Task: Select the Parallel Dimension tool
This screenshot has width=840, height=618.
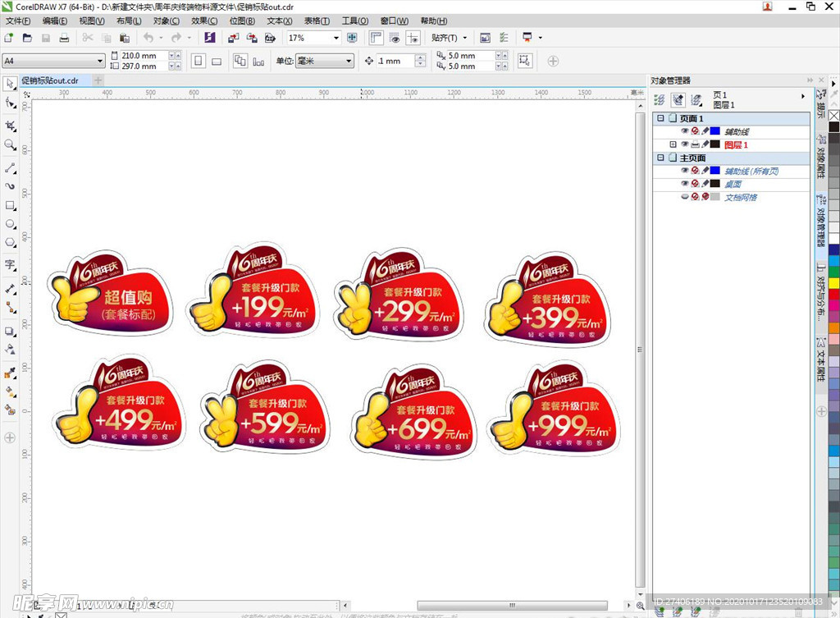Action: click(10, 289)
